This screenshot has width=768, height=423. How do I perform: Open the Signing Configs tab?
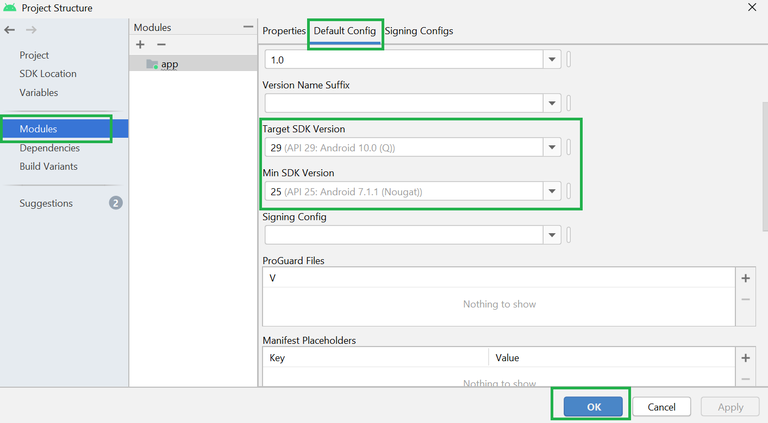[419, 31]
